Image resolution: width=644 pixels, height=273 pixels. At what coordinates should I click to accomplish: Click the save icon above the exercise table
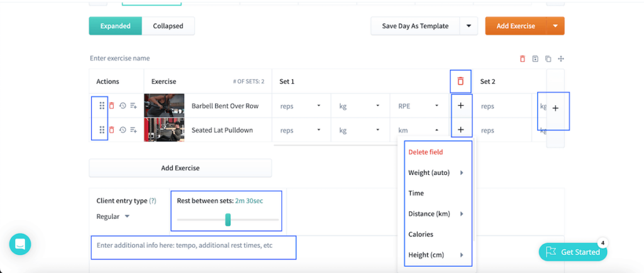(x=535, y=58)
